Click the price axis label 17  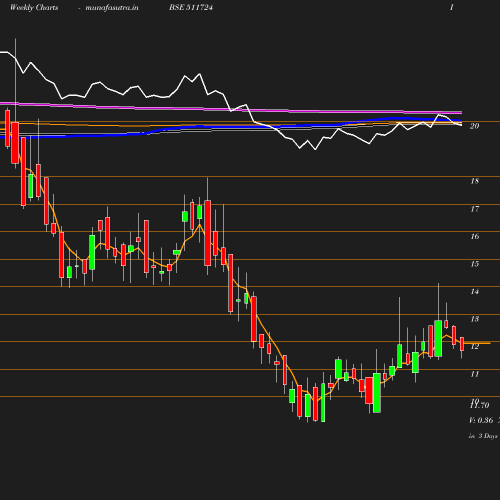click(474, 209)
